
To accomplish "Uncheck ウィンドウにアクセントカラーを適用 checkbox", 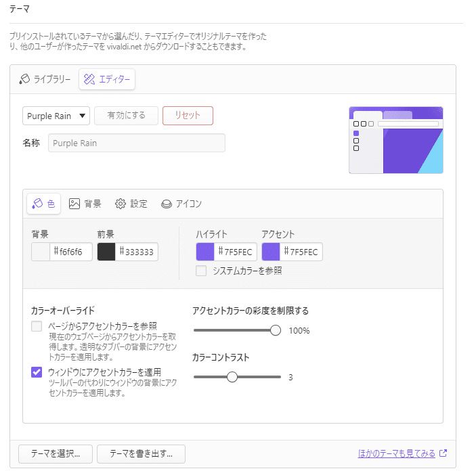I will (37, 372).
